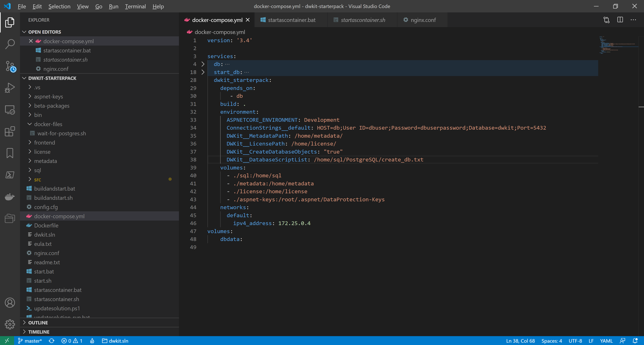644x345 pixels.
Task: Open the notifications bell
Action: click(x=635, y=341)
